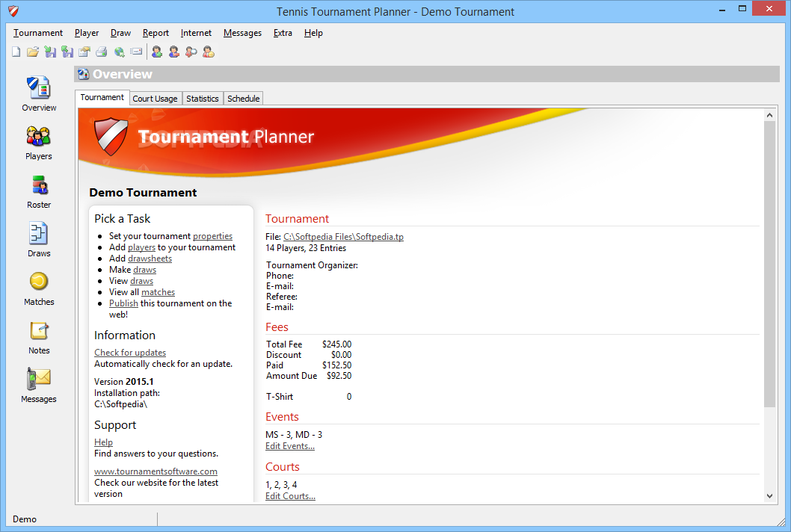Click the drawsheets link

point(150,259)
